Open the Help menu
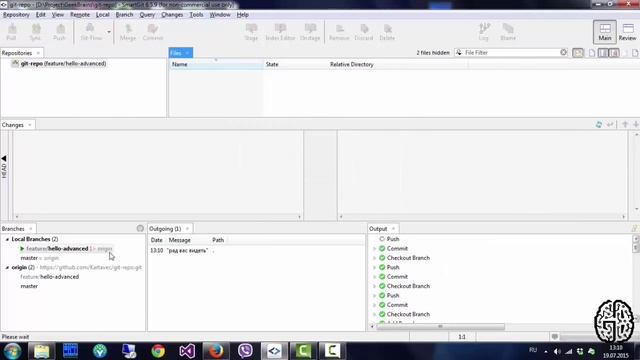640x360 pixels. [242, 15]
